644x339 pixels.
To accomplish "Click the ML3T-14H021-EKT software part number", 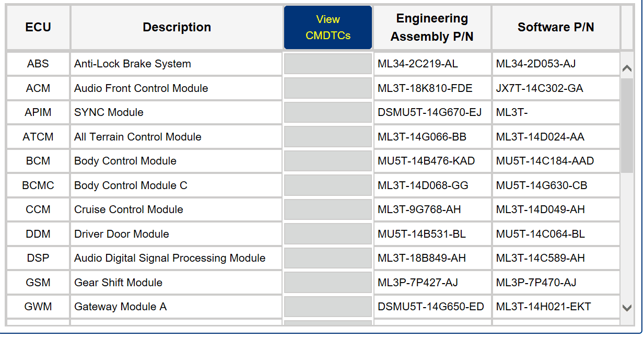I will (x=543, y=307).
